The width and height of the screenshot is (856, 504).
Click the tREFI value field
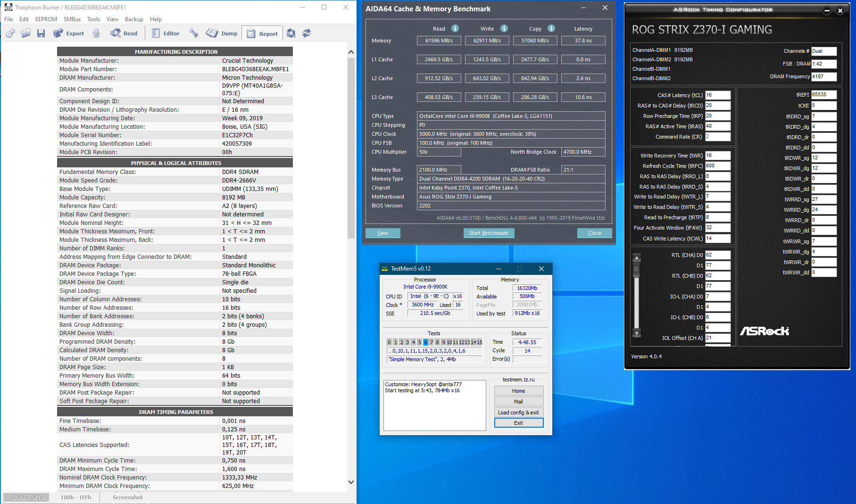[x=824, y=95]
